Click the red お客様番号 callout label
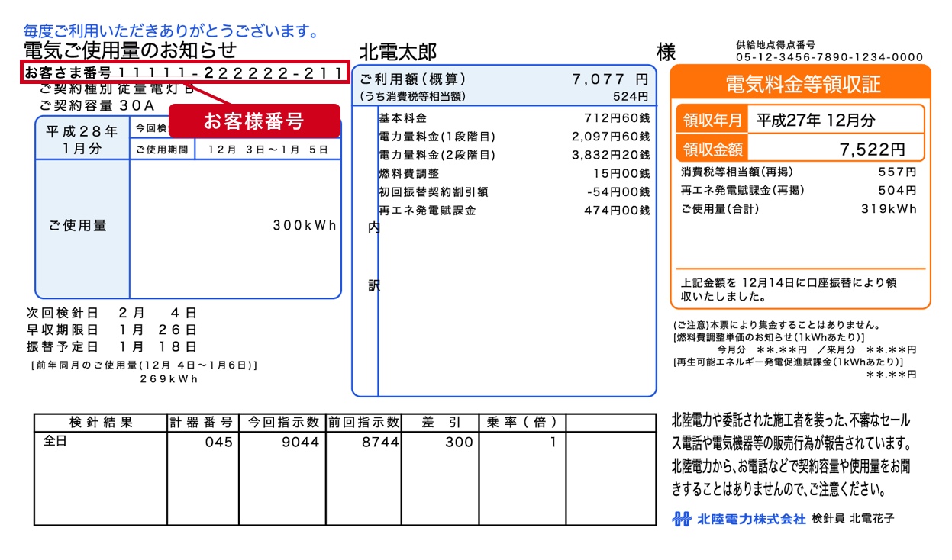Screen dimensions: 952x560 [253, 121]
